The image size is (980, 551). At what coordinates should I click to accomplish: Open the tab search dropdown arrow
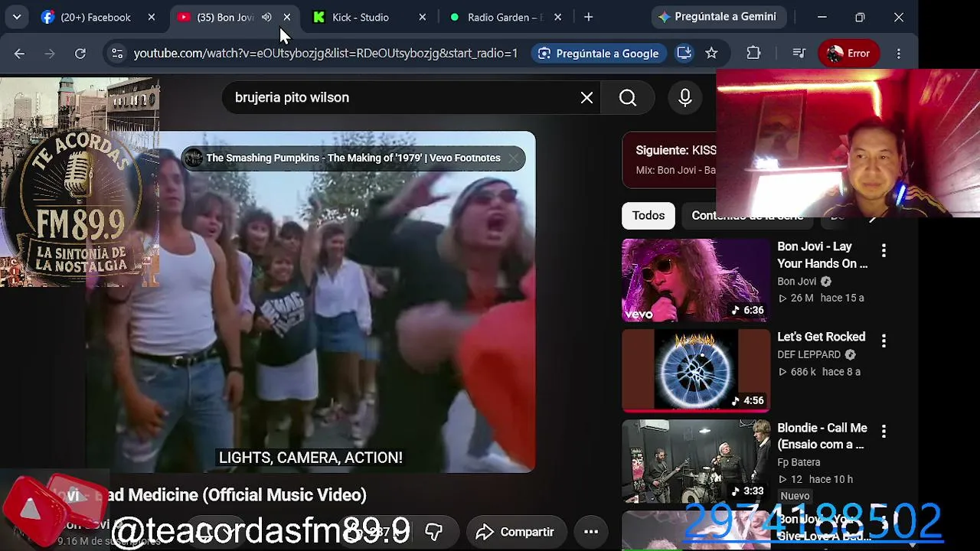point(16,17)
